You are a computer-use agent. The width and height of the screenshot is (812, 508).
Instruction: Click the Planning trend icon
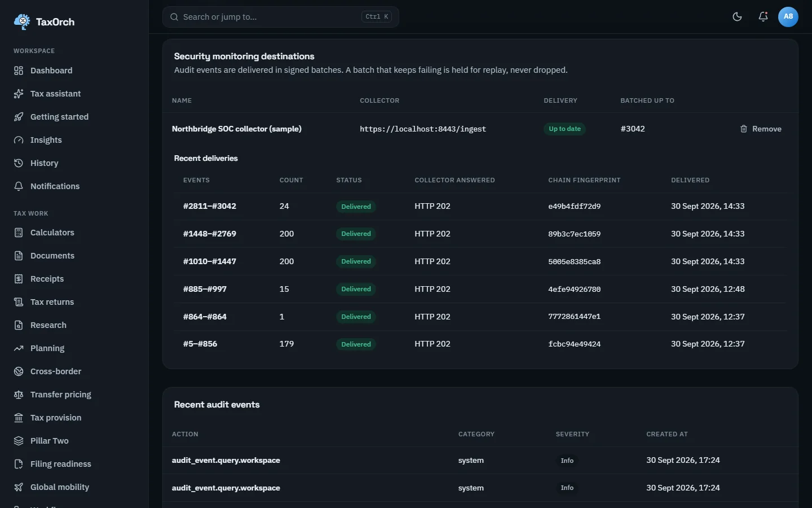pos(19,348)
